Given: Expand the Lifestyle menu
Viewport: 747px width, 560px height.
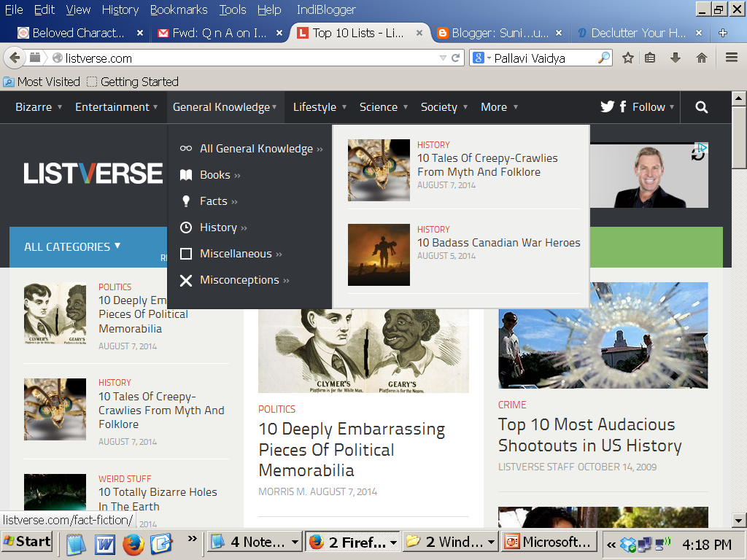Looking at the screenshot, I should click(320, 107).
